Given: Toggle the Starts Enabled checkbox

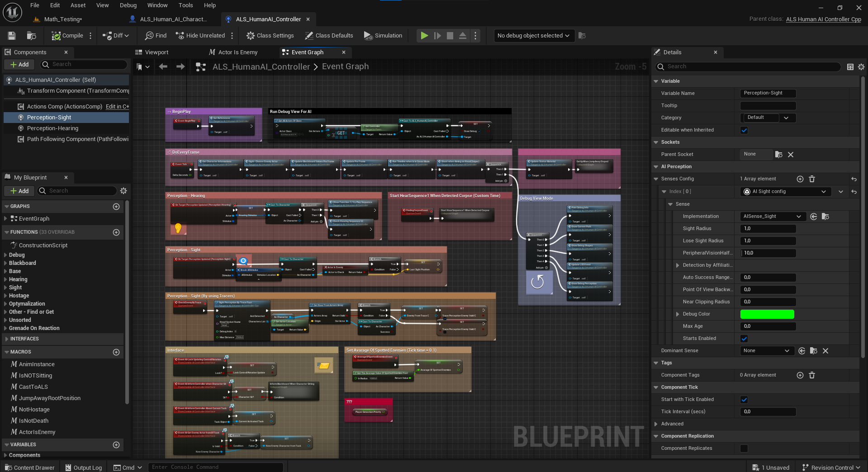Looking at the screenshot, I should click(744, 339).
